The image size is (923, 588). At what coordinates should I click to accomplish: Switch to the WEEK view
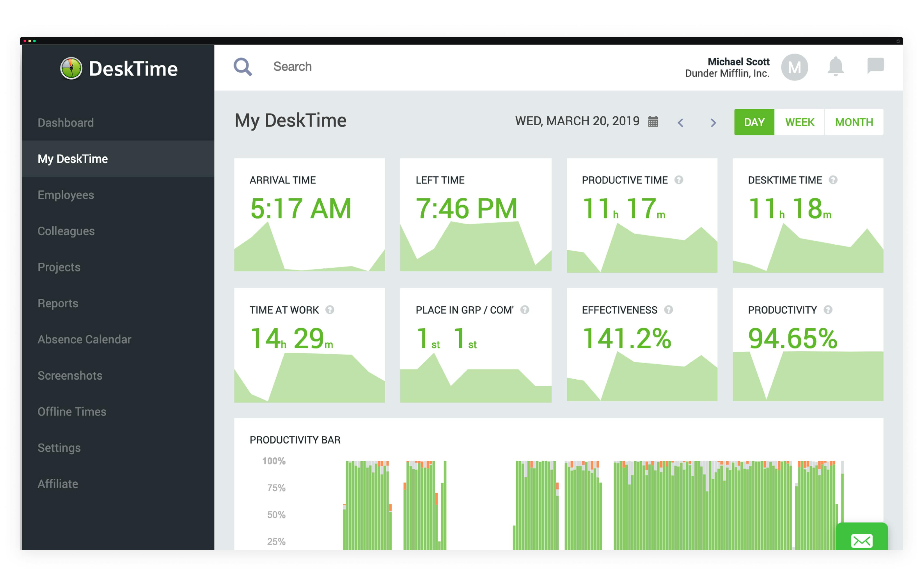[x=799, y=122]
